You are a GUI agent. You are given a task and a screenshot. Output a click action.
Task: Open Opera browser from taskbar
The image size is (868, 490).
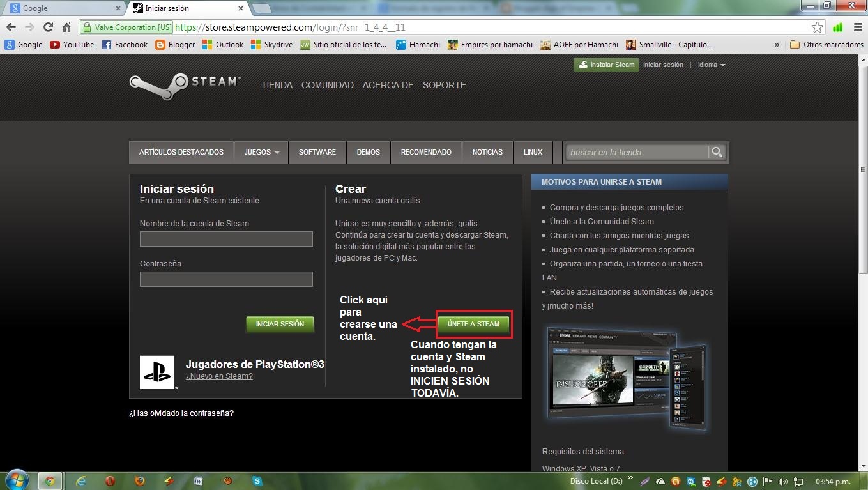(x=110, y=480)
